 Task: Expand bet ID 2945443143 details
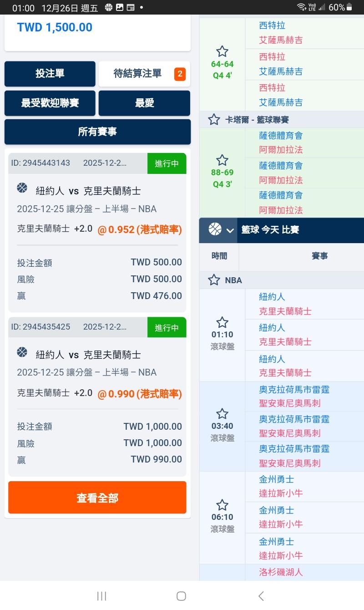click(x=77, y=163)
